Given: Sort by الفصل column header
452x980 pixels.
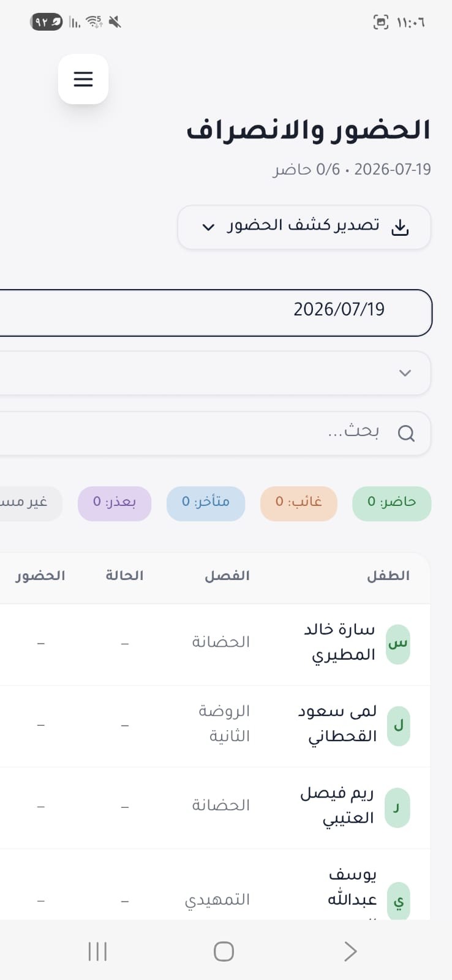Looking at the screenshot, I should point(227,576).
